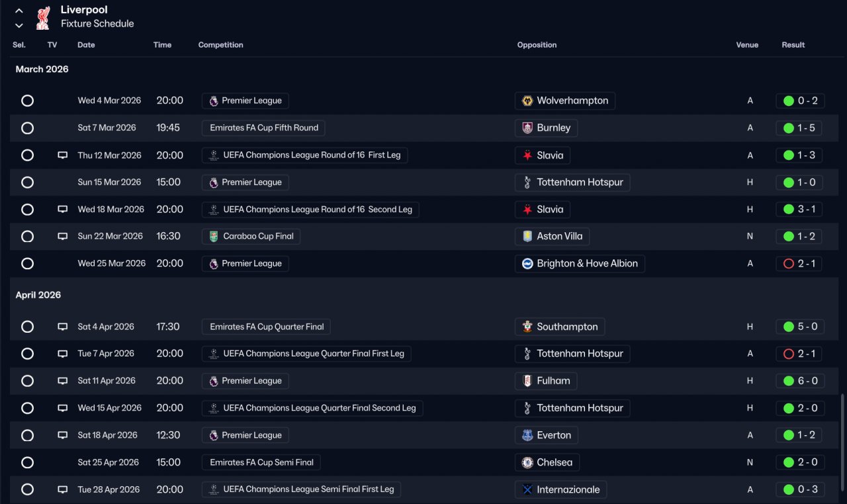The image size is (847, 504).
Task: Open Champions League Quarter Final Second Leg
Action: click(x=312, y=408)
